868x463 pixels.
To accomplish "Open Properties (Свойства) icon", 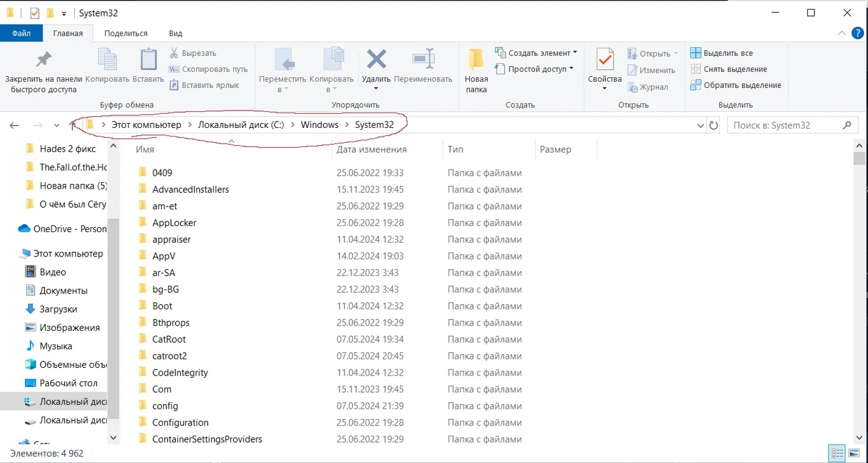I will pyautogui.click(x=605, y=61).
